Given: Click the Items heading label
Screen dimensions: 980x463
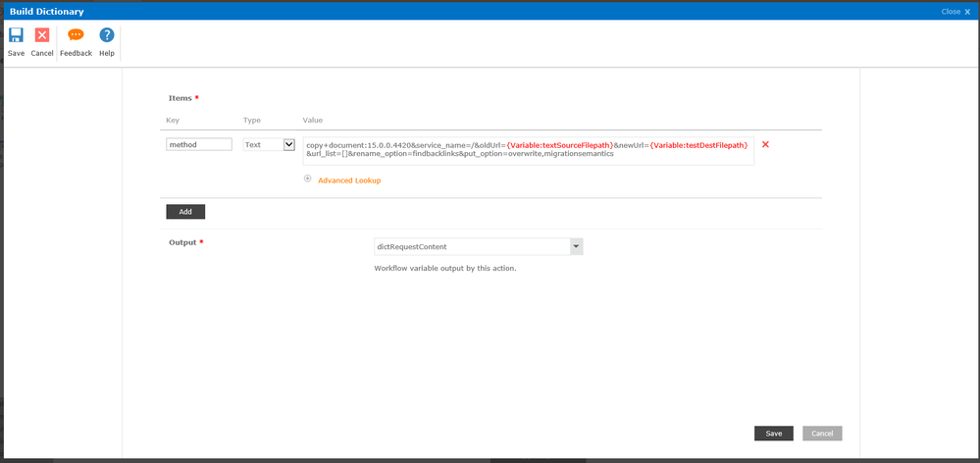Looking at the screenshot, I should pos(180,98).
